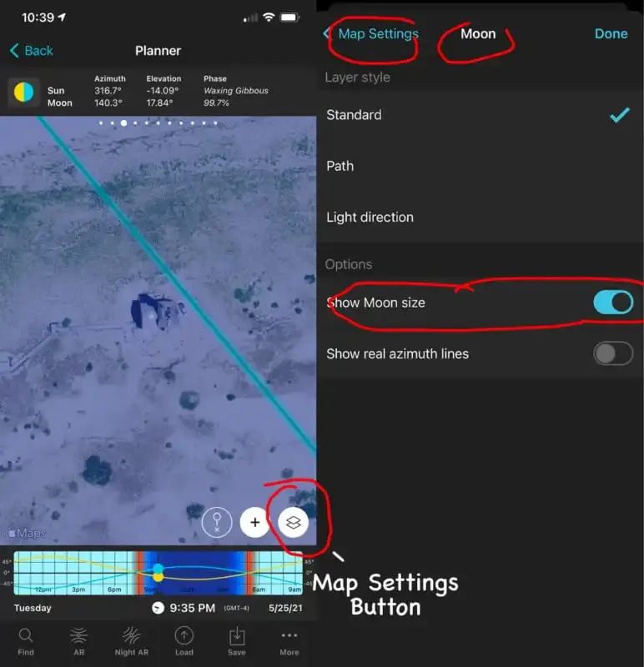Open the map layers settings button

(293, 523)
